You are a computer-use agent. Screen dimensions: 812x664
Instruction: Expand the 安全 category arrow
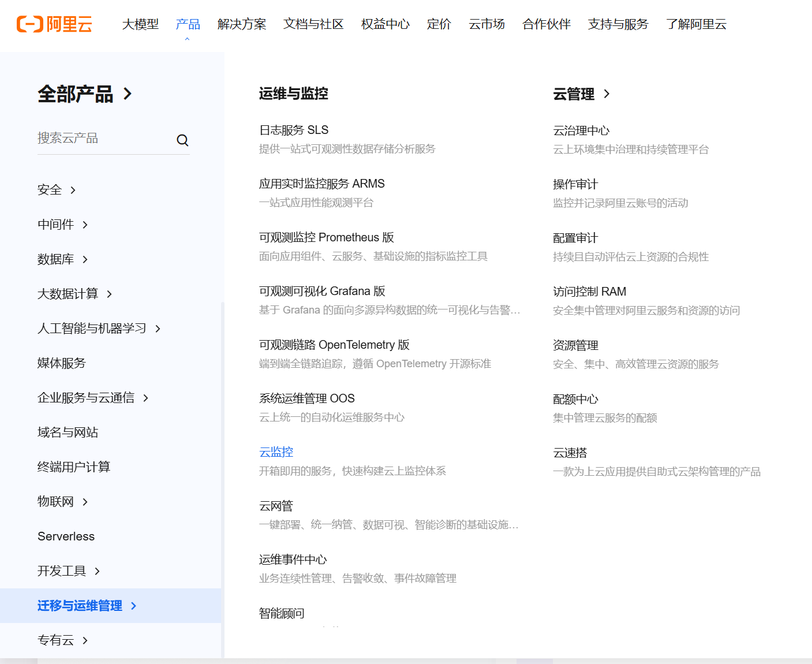73,190
